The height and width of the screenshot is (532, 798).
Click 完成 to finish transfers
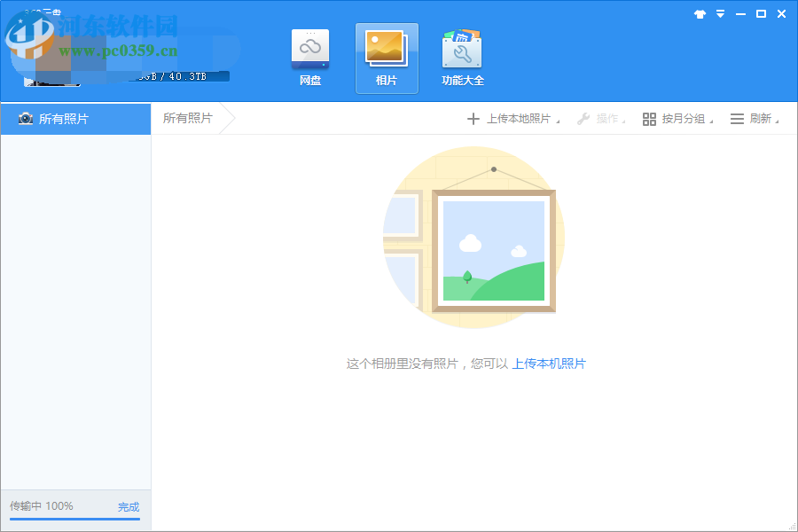click(129, 506)
